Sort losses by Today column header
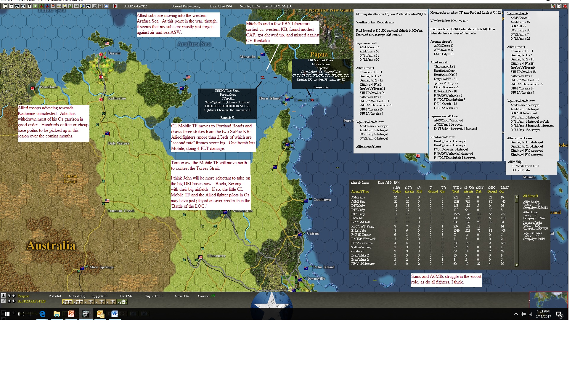Screen dimensions: 588x391 coord(397,192)
